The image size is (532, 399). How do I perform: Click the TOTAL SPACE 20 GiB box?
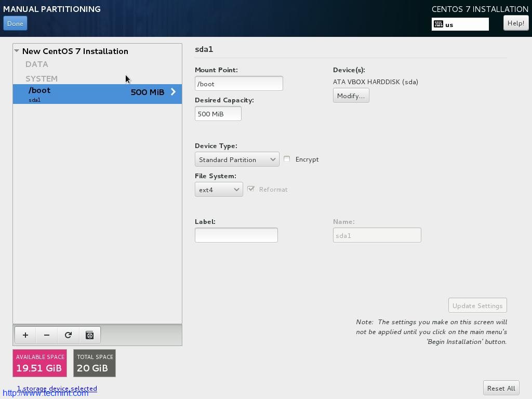tap(95, 363)
